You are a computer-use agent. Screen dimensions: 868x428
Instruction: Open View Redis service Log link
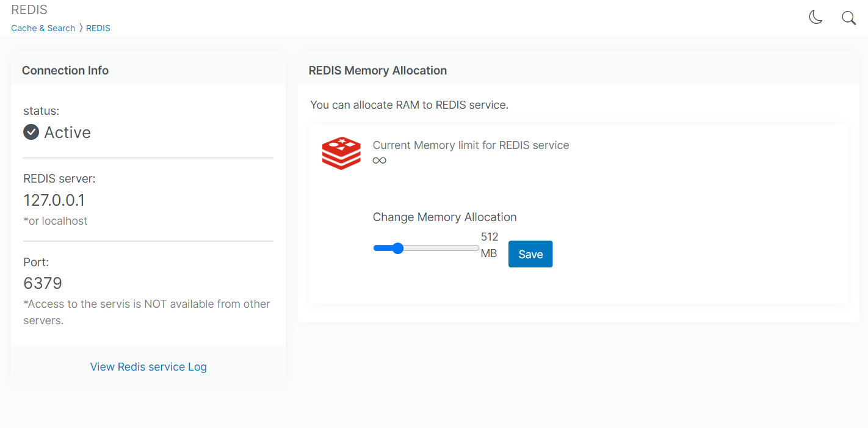tap(148, 366)
